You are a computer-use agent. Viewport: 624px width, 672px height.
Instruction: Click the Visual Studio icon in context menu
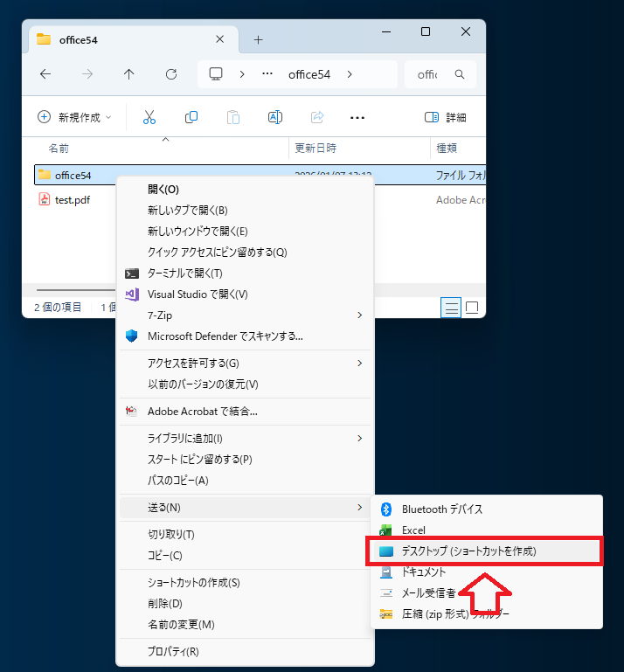click(132, 294)
